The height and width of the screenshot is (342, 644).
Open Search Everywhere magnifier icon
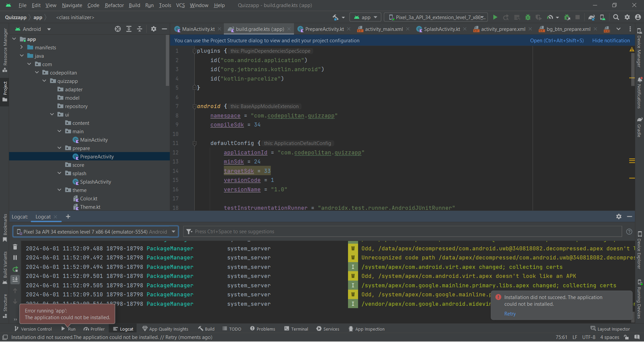tap(616, 17)
